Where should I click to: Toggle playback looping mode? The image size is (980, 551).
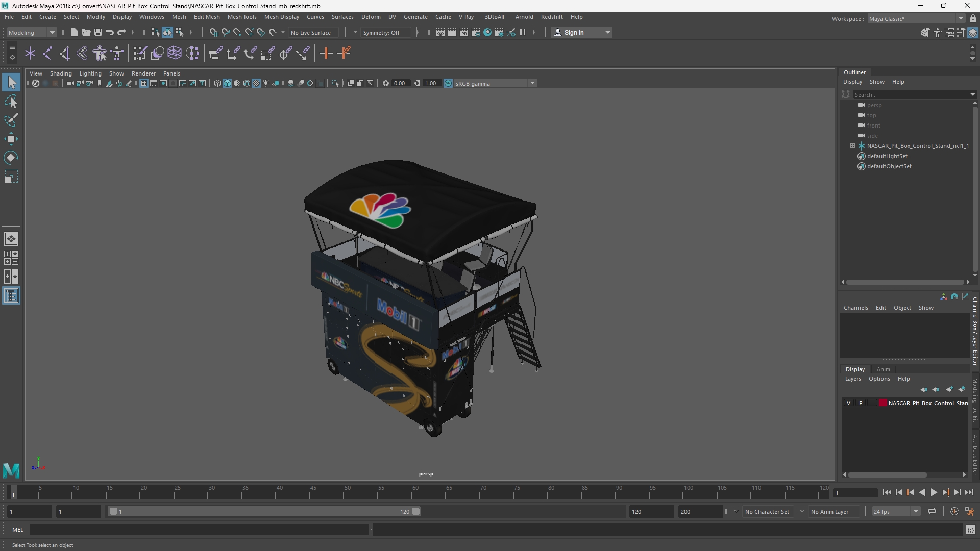point(932,511)
